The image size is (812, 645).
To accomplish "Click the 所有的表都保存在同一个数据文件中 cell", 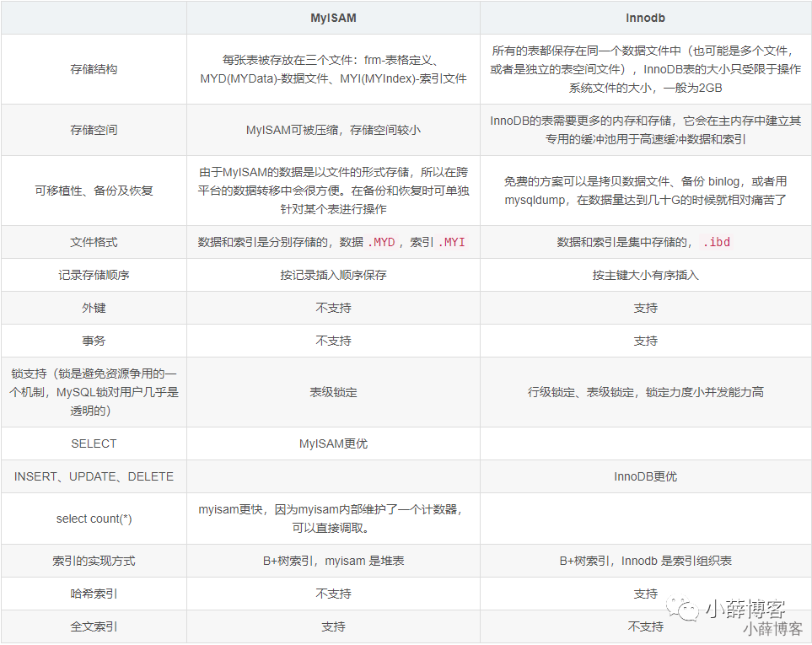I will [645, 69].
